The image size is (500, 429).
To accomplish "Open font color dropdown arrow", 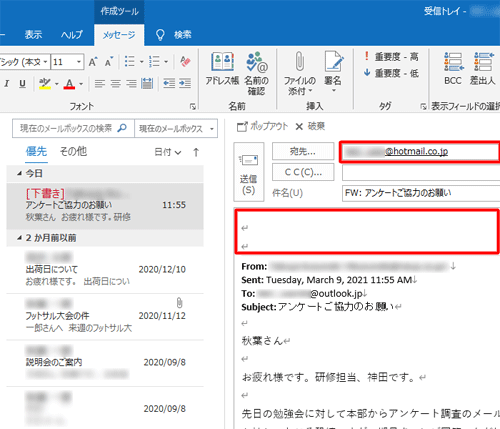I will coord(81,84).
